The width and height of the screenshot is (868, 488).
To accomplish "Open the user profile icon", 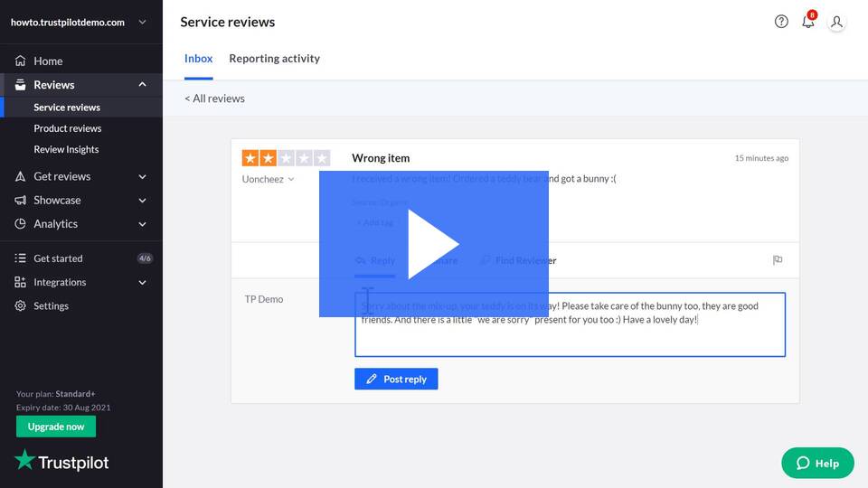I will click(836, 22).
